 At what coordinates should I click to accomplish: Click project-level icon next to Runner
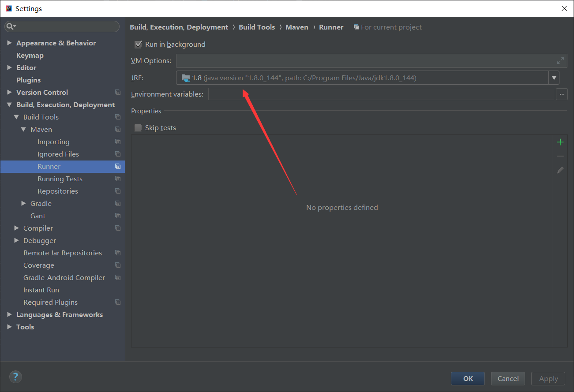(x=118, y=166)
